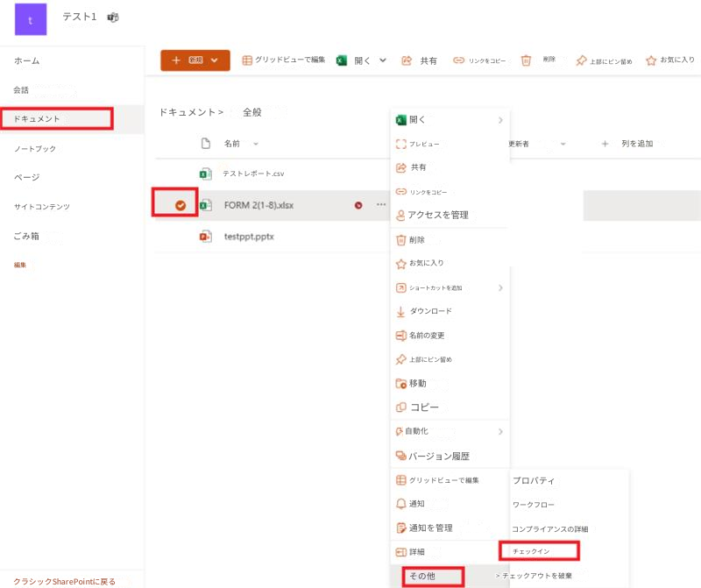Viewport: 701px width, 588px height.
Task: Expand the 開く dropdown arrow in toolbar
Action: pos(383,60)
